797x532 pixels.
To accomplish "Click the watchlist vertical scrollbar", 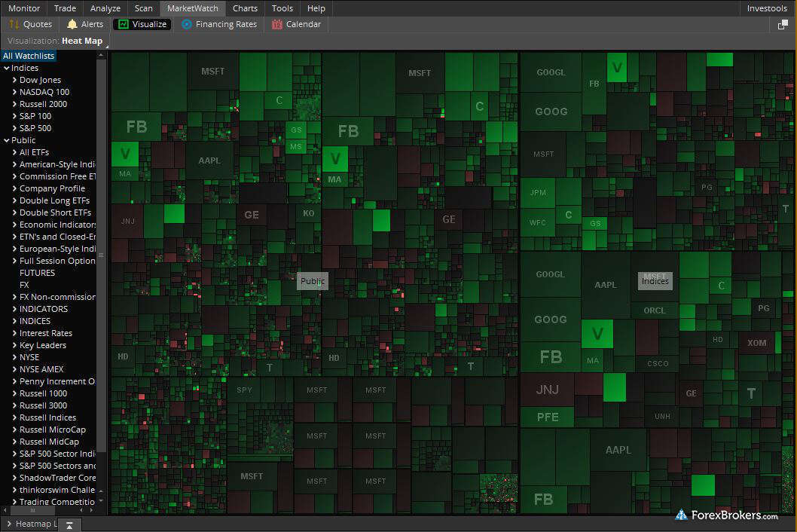I will coord(101,254).
